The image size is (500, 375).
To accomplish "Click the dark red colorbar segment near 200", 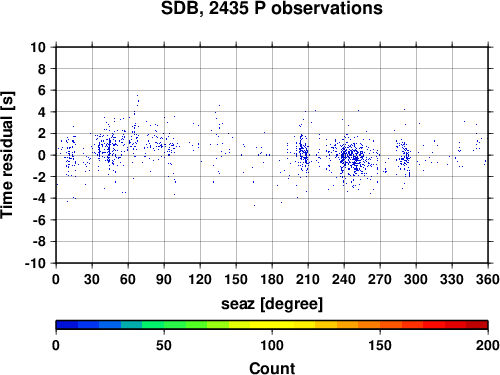I will 477,325.
